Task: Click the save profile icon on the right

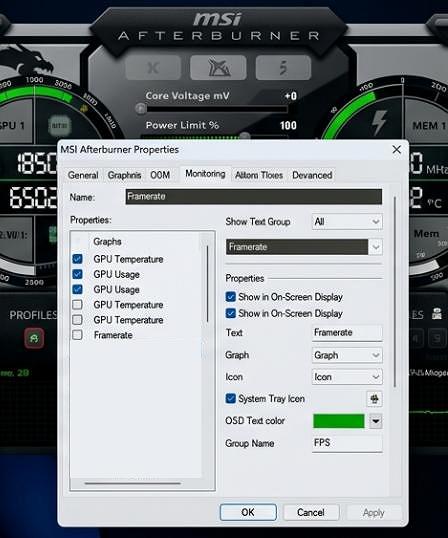Action: point(437,314)
